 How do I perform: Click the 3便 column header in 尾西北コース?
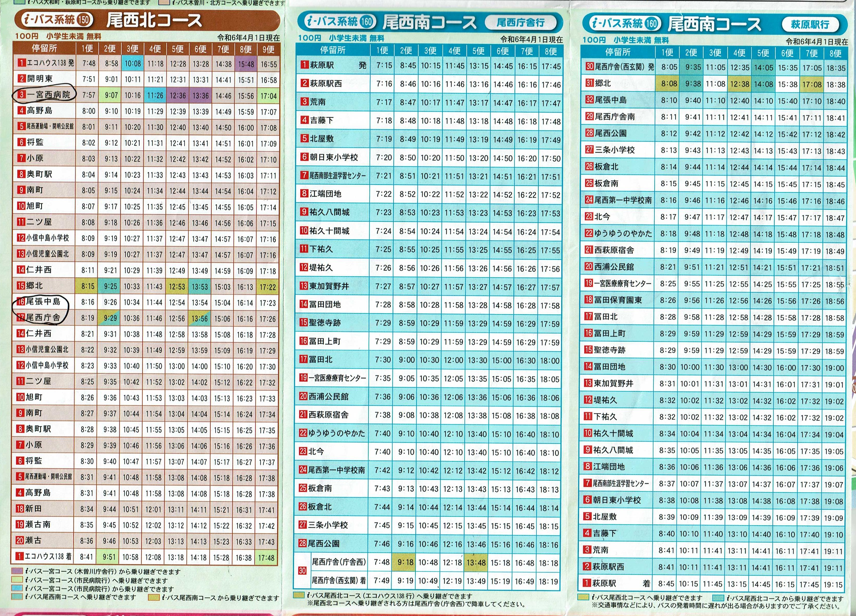(132, 49)
